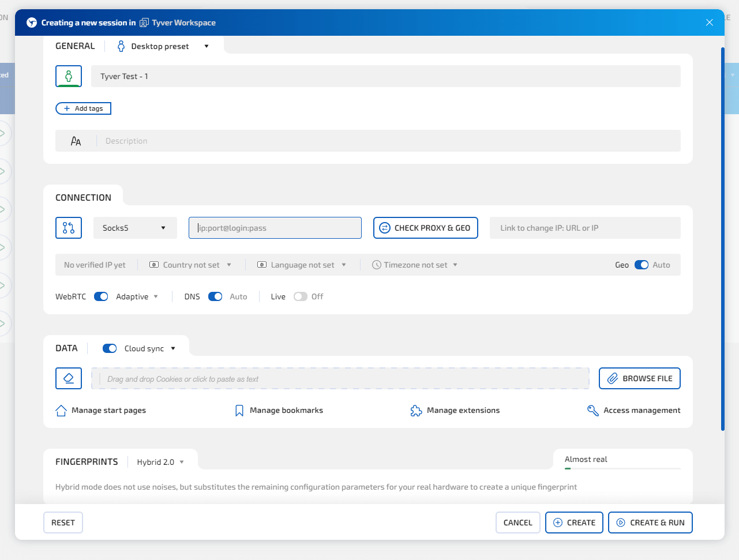Click the Link to change IP field

pos(585,228)
